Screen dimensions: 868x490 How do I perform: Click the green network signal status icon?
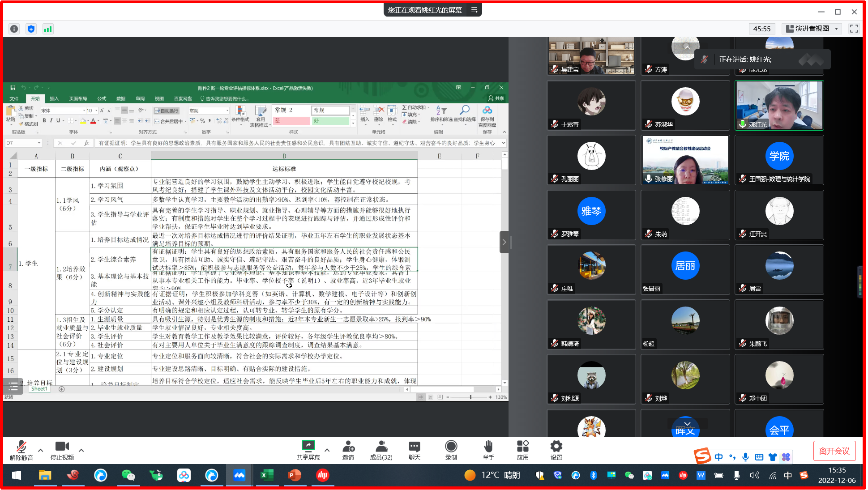tap(47, 29)
